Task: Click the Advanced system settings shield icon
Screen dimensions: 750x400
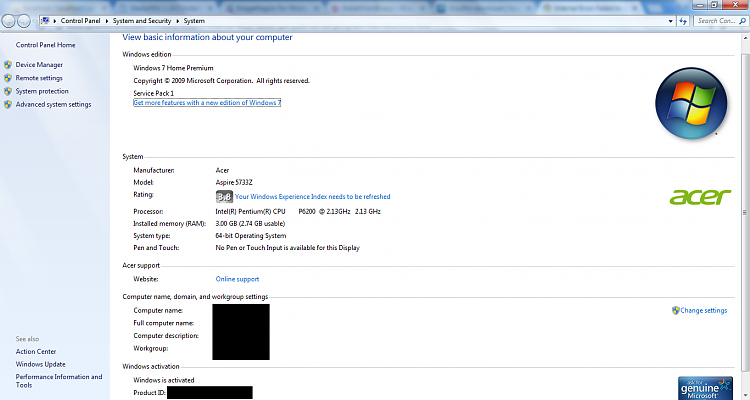Action: tap(8, 104)
